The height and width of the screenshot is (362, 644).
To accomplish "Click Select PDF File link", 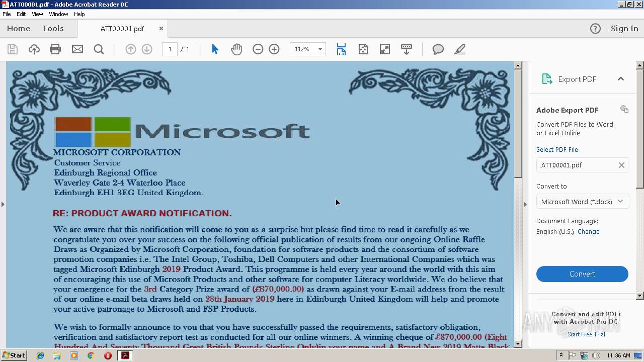I will [x=557, y=149].
